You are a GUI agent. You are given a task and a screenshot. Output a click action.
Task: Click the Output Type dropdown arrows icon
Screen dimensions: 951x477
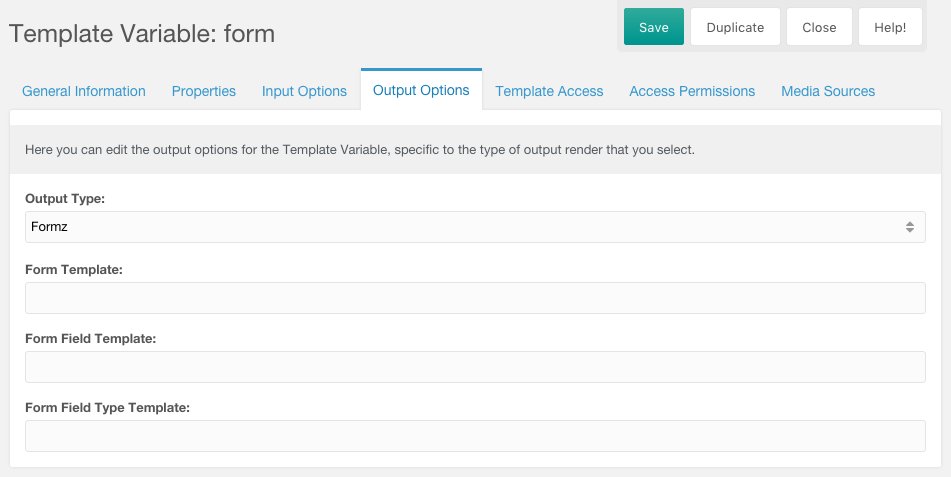910,227
